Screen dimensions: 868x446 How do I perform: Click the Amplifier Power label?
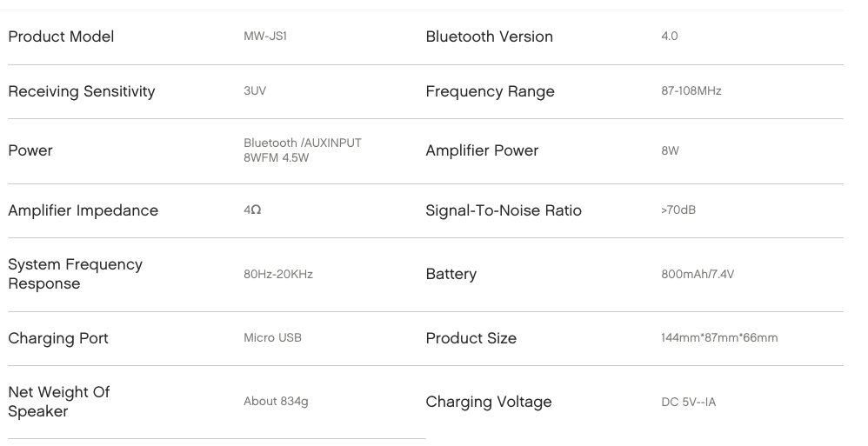tap(482, 150)
